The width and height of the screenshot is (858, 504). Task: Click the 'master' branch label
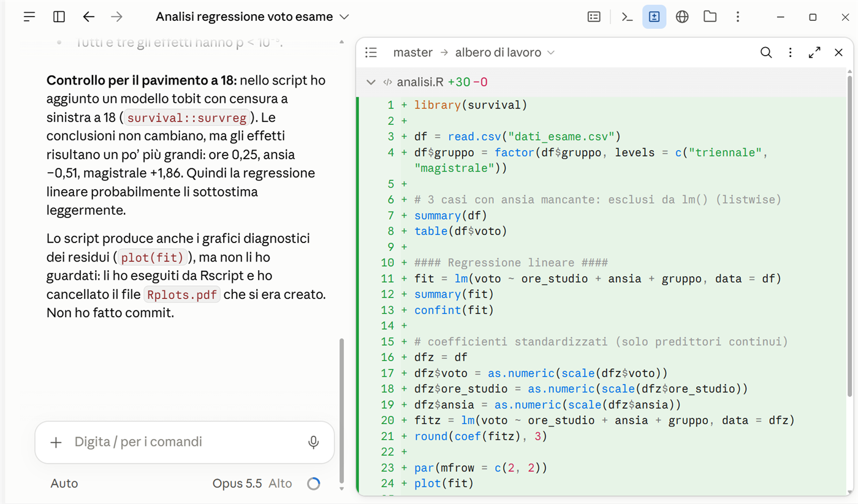point(413,53)
